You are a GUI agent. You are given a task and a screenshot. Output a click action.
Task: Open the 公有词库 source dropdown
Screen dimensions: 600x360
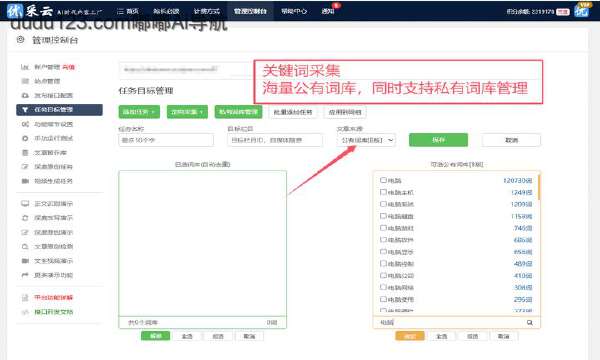[x=367, y=140]
